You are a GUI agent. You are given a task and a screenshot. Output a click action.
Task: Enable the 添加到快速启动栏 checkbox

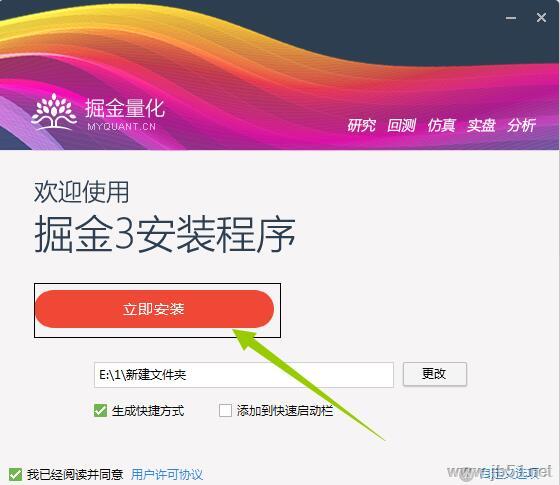[225, 410]
